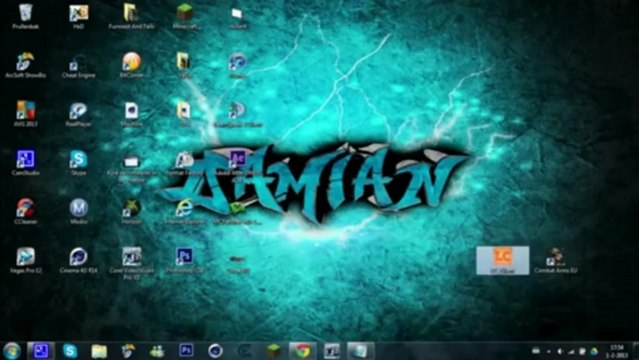The image size is (639, 360).
Task: Open ArcSoft ShowBiz desktop shortcut
Action: (25, 65)
